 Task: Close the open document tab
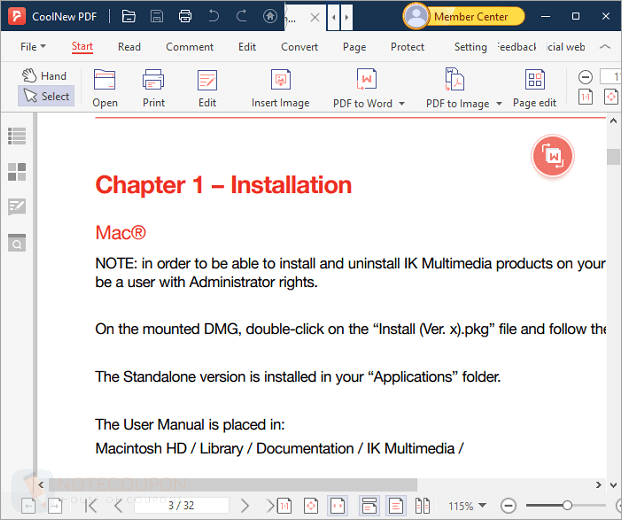(x=315, y=17)
